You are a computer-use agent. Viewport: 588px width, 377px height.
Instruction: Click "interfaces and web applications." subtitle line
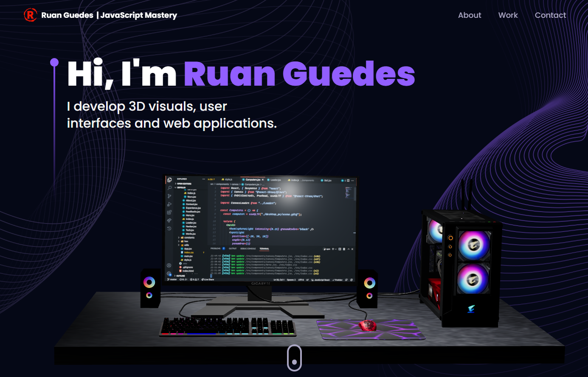click(x=172, y=123)
